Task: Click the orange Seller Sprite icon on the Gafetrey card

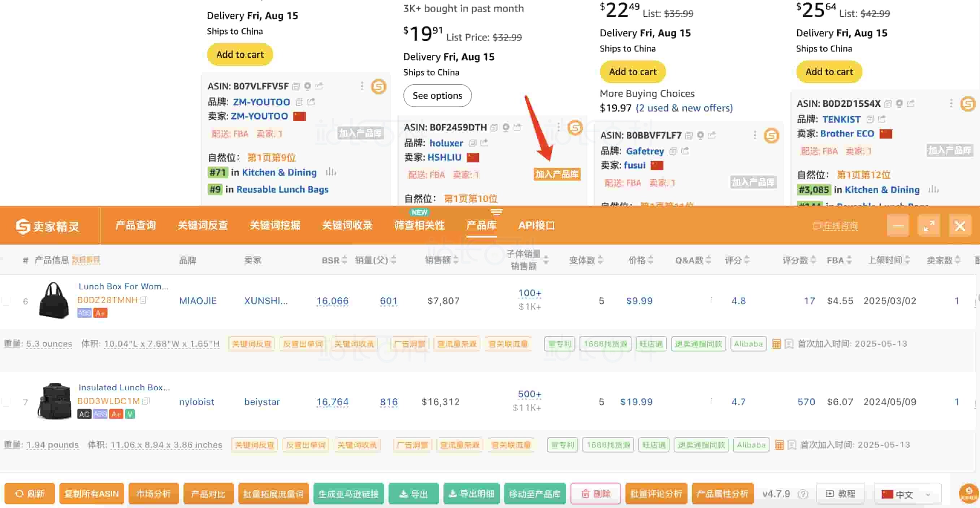Action: (772, 136)
